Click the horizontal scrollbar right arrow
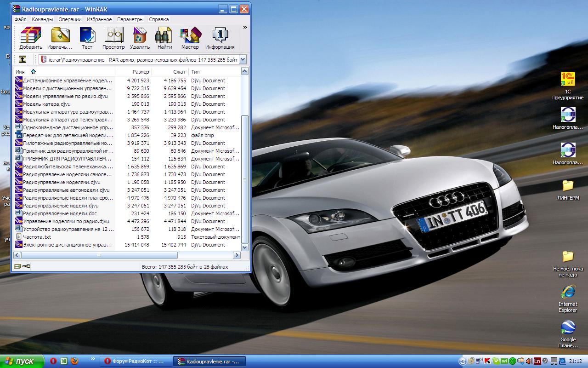The height and width of the screenshot is (368, 588). 237,255
